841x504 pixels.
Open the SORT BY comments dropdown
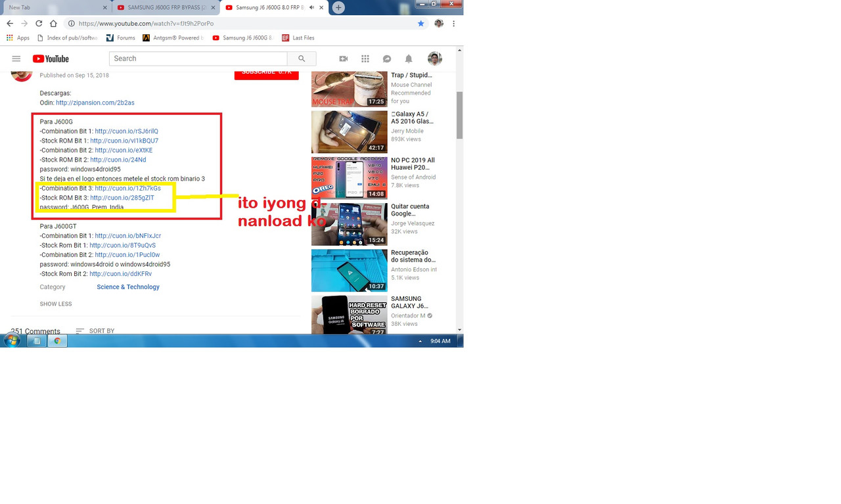[95, 331]
